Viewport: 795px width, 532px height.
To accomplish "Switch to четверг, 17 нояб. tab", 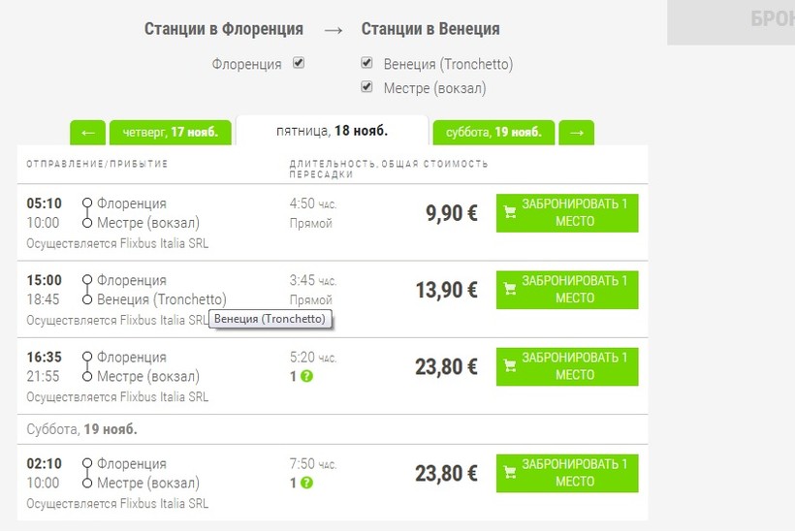I will click(x=171, y=133).
